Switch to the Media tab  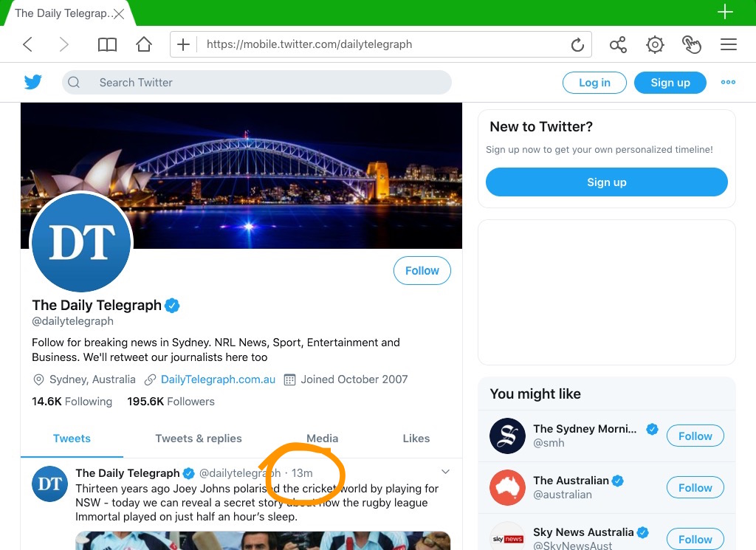pyautogui.click(x=322, y=439)
